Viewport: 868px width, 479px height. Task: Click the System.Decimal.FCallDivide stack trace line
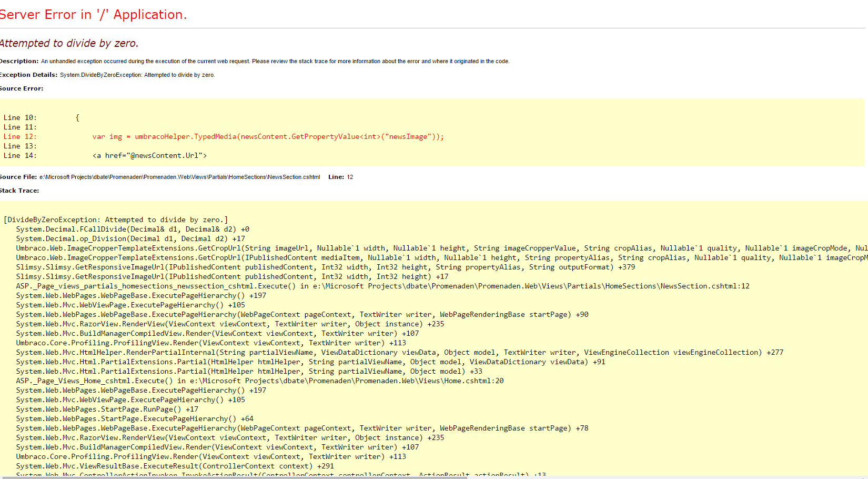point(133,229)
